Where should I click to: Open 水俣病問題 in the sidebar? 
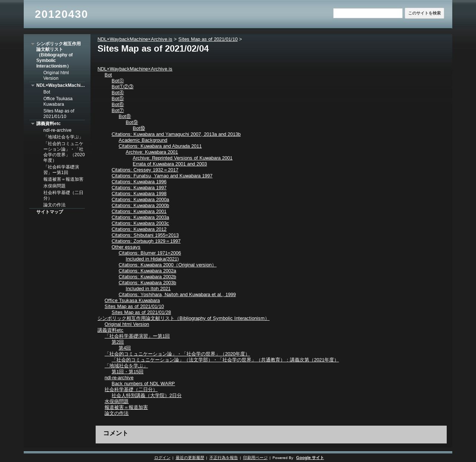(54, 186)
